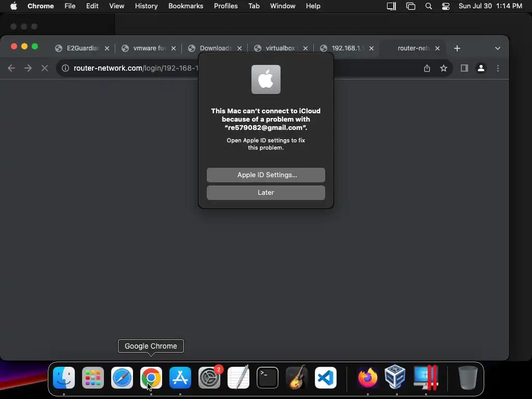Dismiss the iCloud dialog with Later

(265, 192)
